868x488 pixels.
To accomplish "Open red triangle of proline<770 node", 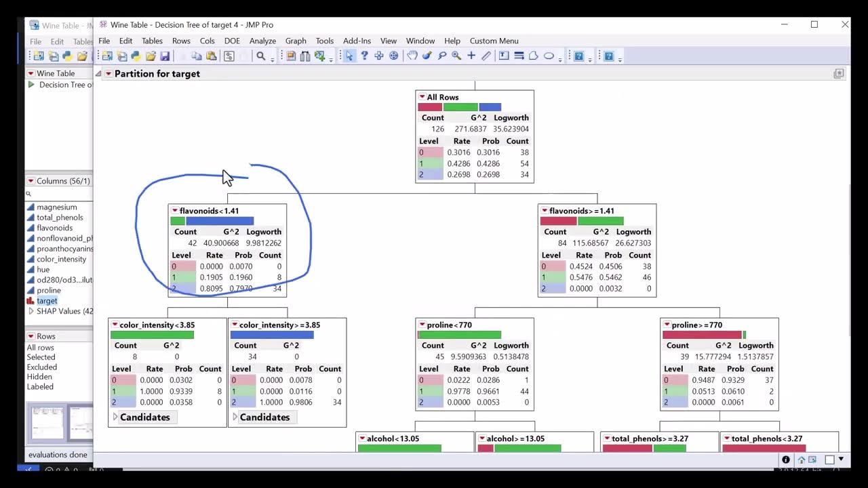I will [x=422, y=325].
